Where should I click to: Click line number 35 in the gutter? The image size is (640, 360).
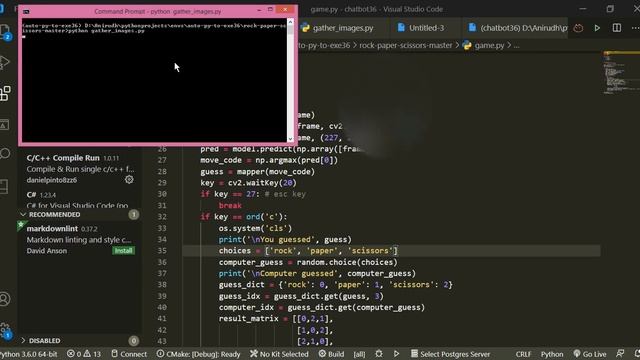pos(162,251)
